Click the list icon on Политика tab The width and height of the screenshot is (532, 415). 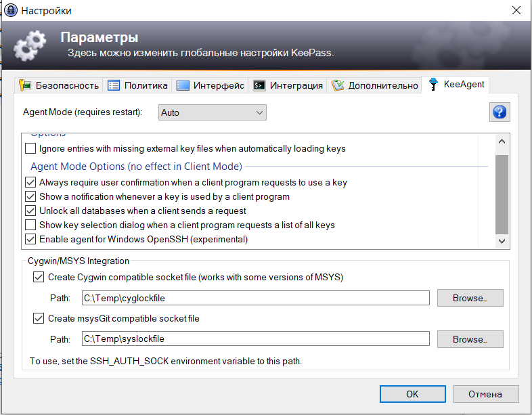[114, 85]
